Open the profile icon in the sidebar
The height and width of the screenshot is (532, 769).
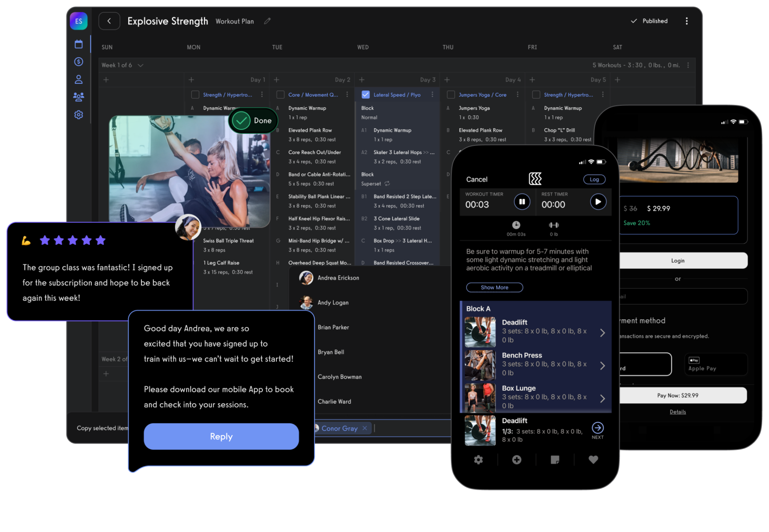tap(79, 79)
